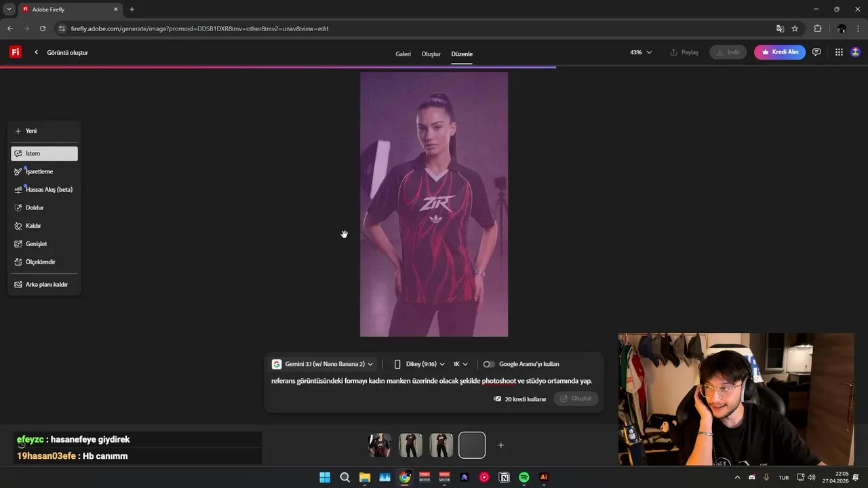Switch to the Oluştur tab
The image size is (868, 488).
tap(431, 54)
